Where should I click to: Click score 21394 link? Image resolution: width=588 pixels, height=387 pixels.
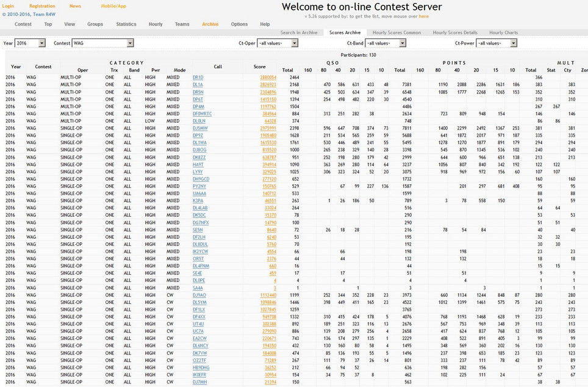(270, 382)
